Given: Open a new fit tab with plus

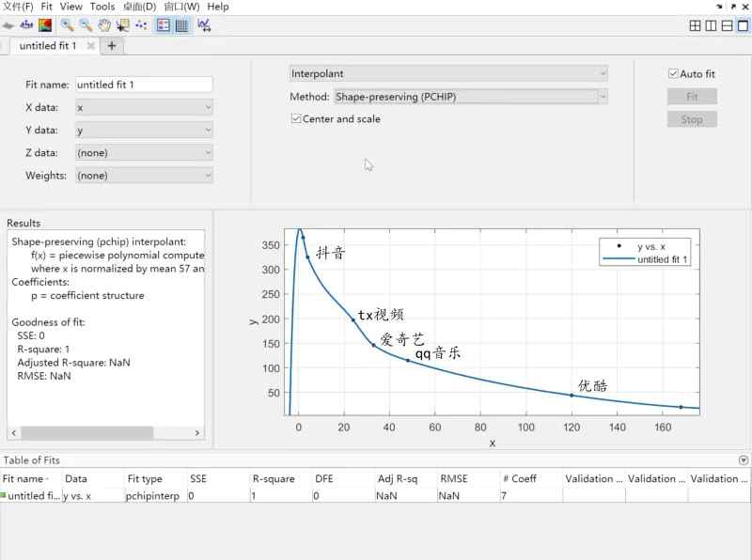Looking at the screenshot, I should click(112, 45).
